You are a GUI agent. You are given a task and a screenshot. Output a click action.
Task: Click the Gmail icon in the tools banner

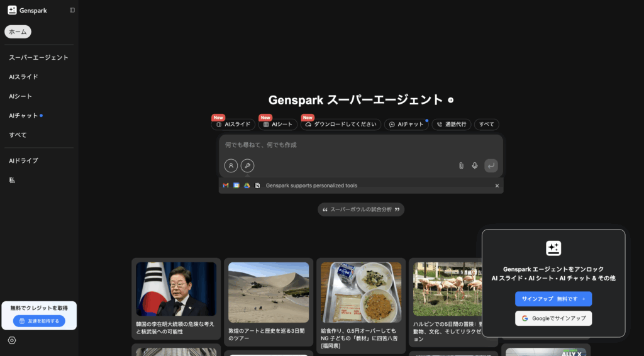pyautogui.click(x=226, y=186)
